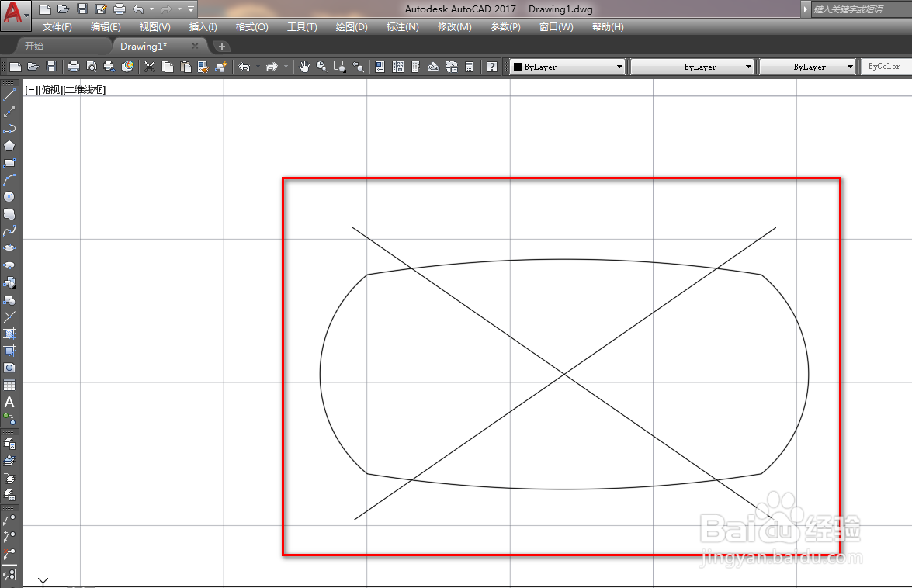Open the [-] viewport controls menu

coord(30,89)
